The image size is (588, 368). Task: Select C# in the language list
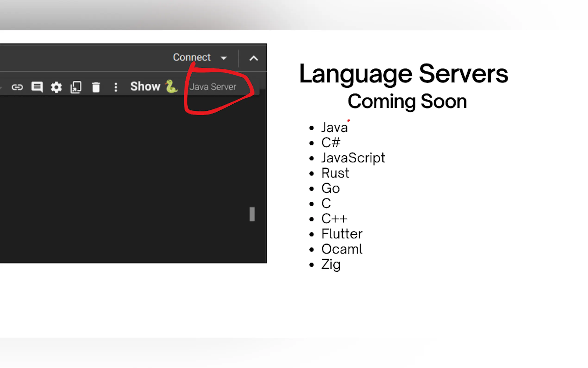pos(331,143)
